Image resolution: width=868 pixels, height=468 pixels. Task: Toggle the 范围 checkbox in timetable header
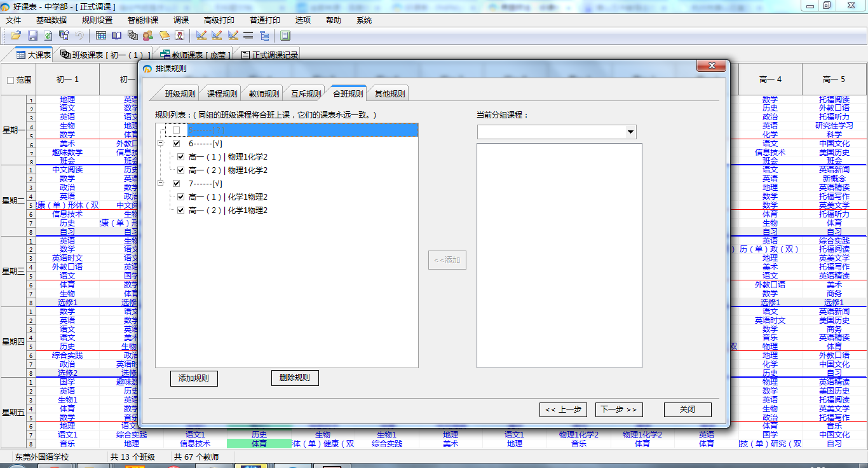click(10, 80)
